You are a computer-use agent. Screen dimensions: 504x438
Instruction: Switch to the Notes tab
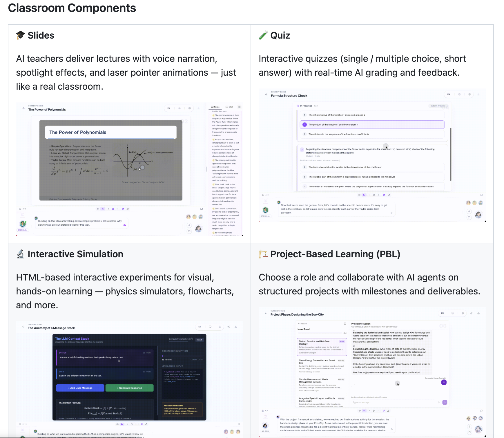[x=215, y=107]
